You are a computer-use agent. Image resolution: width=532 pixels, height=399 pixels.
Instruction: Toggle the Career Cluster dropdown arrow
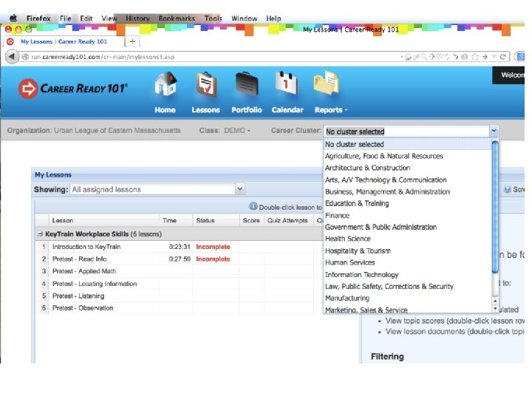[494, 131]
